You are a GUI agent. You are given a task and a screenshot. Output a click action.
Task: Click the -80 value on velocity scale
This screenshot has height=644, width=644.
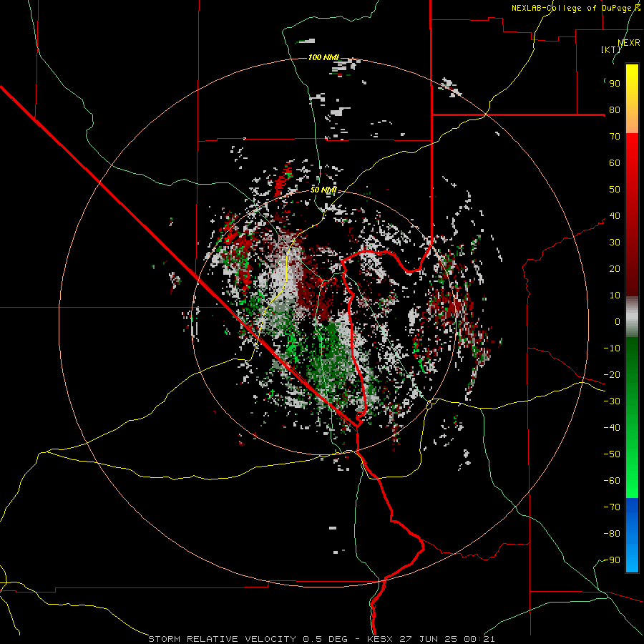click(x=612, y=534)
